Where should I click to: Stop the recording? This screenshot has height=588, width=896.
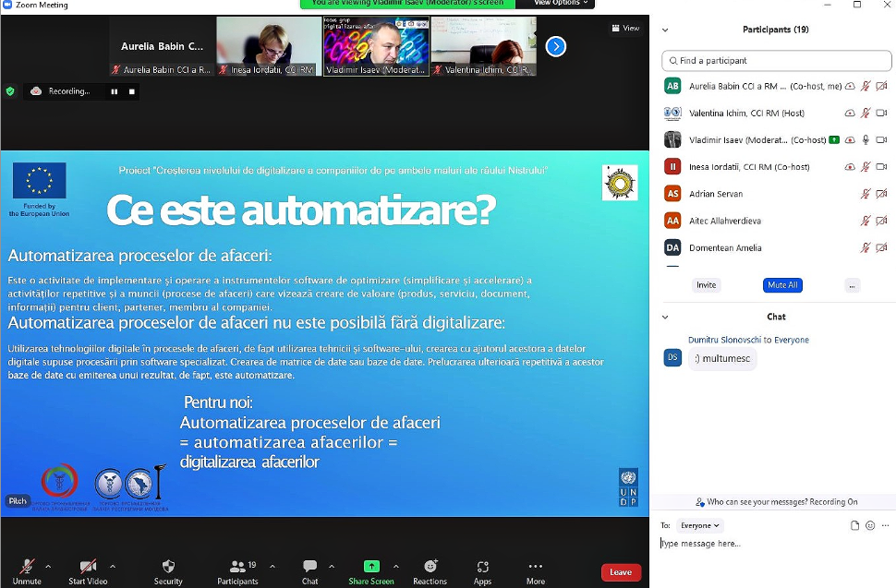(132, 91)
